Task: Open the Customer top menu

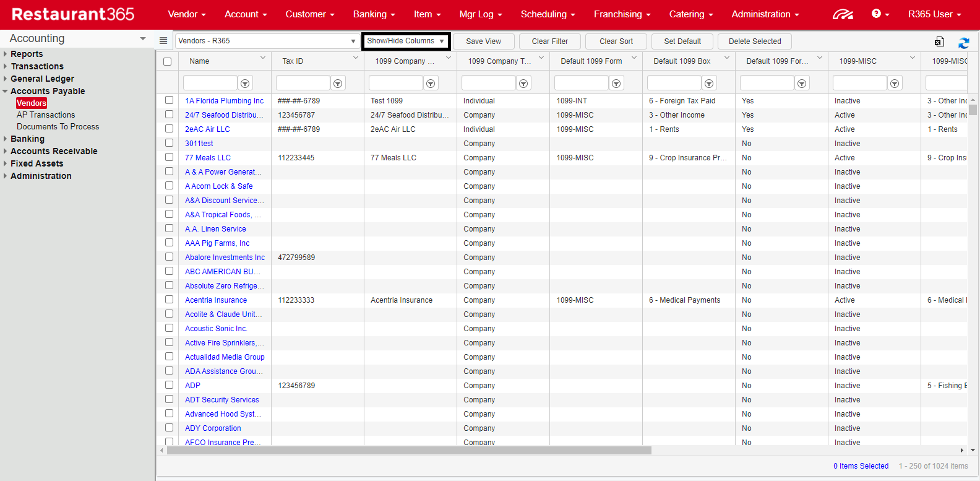Action: [x=310, y=14]
